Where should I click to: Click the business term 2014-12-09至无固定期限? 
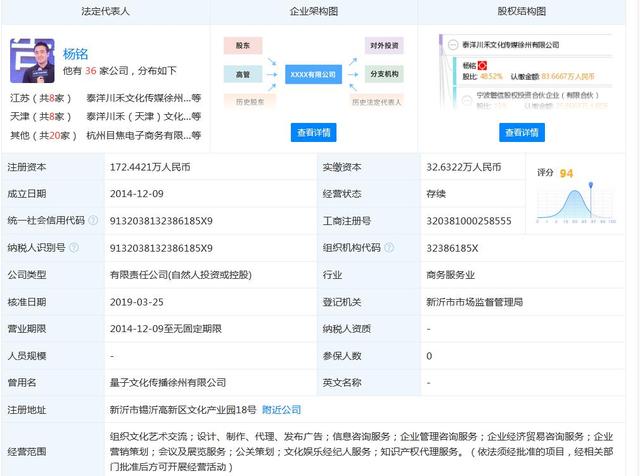(x=166, y=329)
